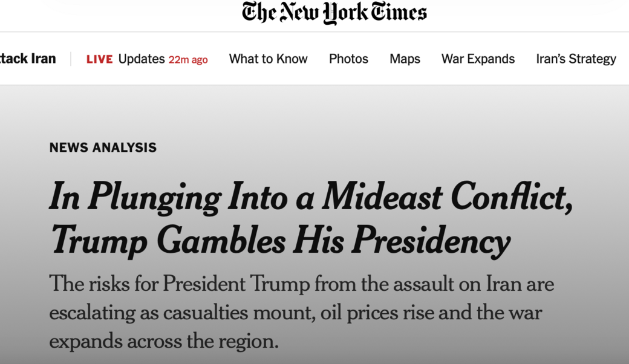The image size is (629, 364).
Task: View the Maps coverage tab
Action: [x=404, y=59]
